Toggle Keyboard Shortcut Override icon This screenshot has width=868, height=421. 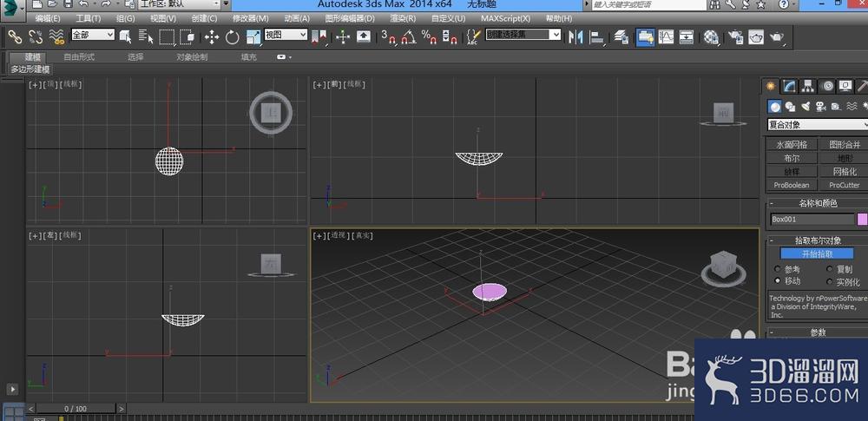click(364, 37)
